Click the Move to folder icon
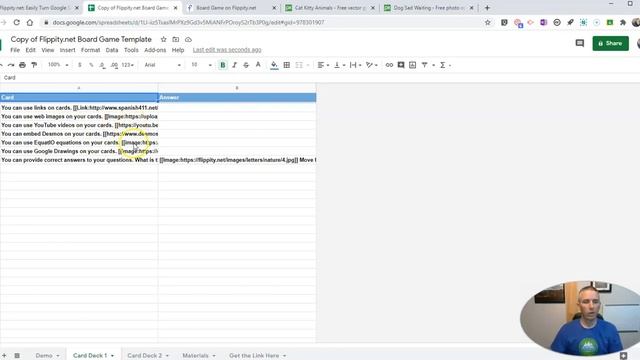The image size is (640, 360). click(176, 40)
